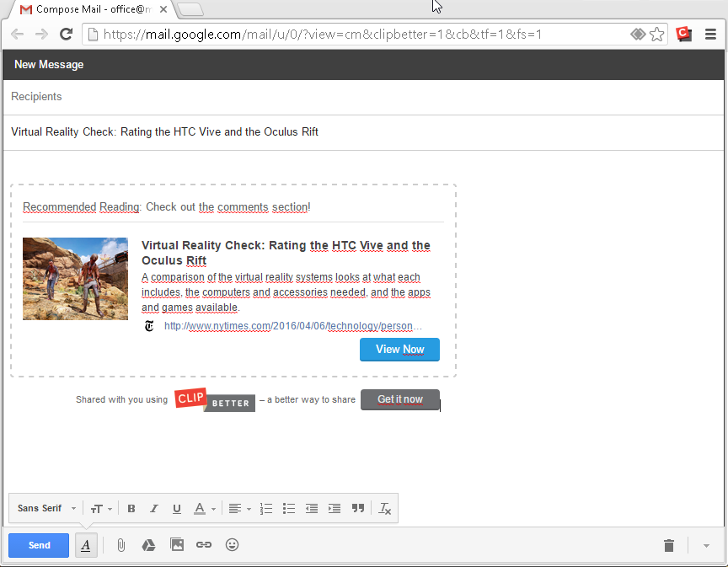Expand the text size dropdown
728x567 pixels.
click(x=101, y=509)
